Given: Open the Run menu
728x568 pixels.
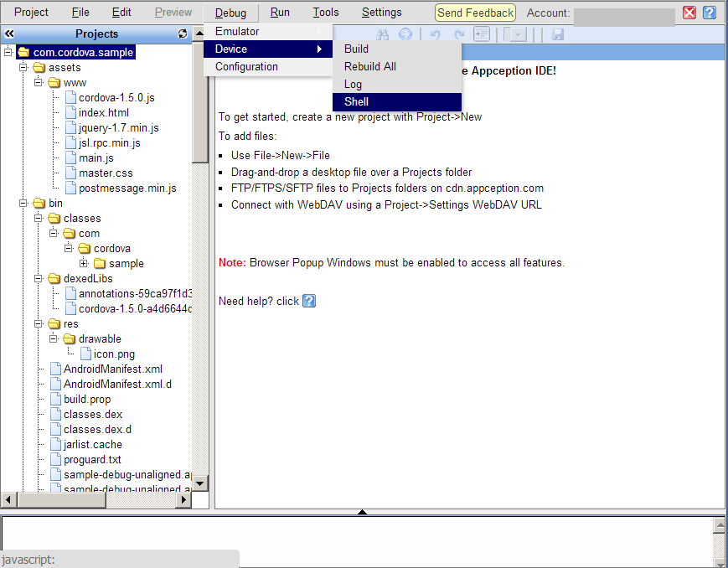Looking at the screenshot, I should tap(280, 12).
